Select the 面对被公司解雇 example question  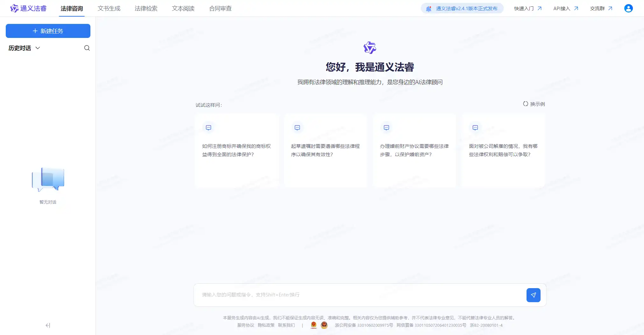pyautogui.click(x=503, y=151)
